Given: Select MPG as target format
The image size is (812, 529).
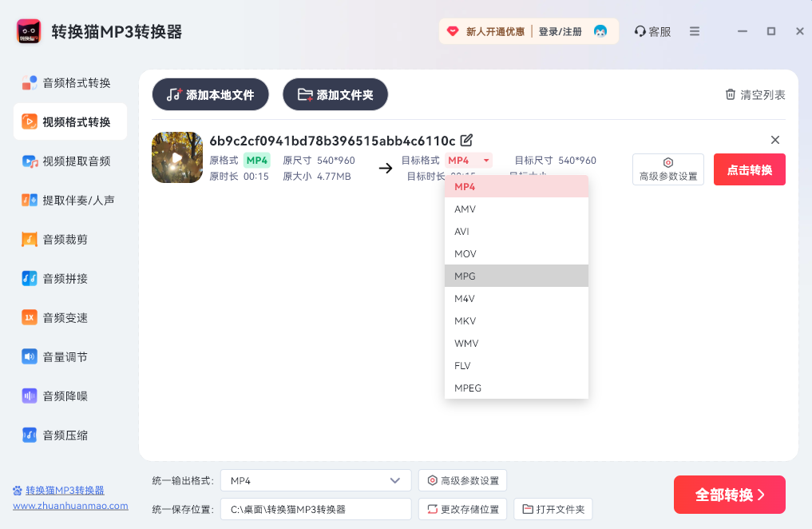Looking at the screenshot, I should click(516, 276).
